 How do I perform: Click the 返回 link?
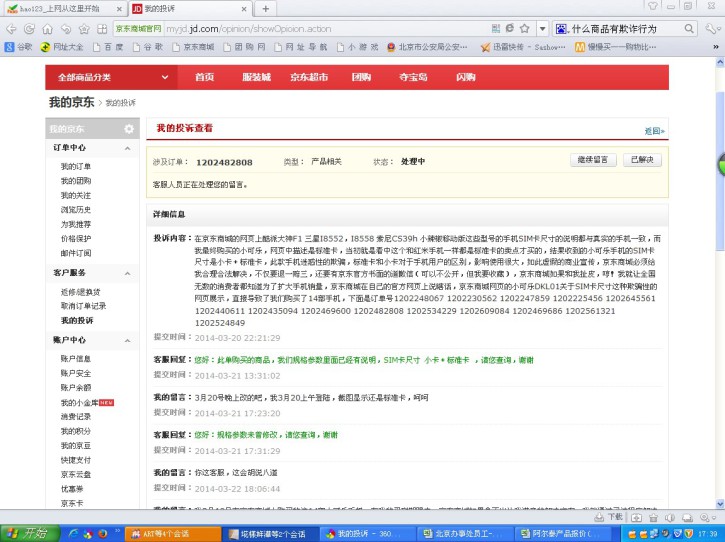coord(655,131)
